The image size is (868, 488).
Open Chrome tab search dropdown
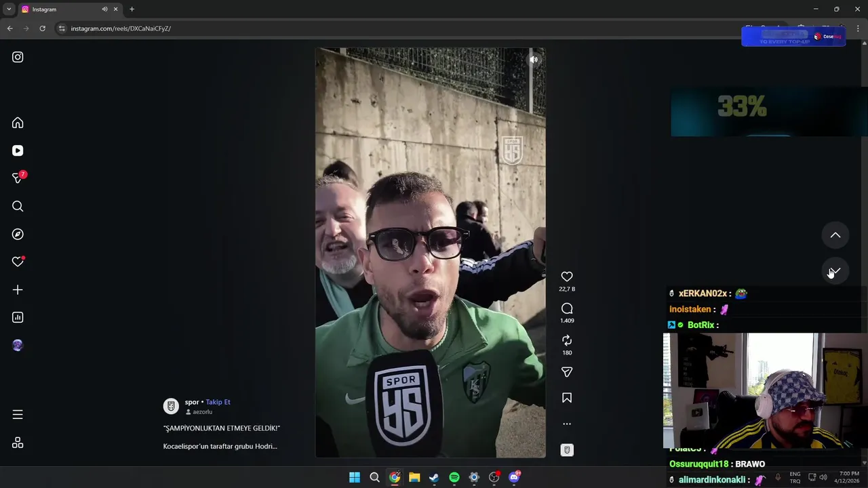tap(9, 9)
